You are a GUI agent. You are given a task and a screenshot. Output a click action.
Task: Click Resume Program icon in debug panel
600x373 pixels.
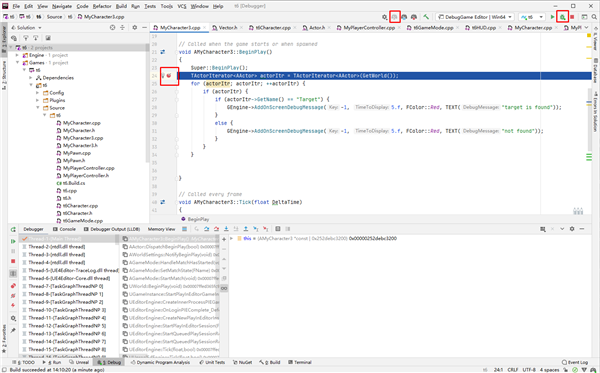pyautogui.click(x=13, y=241)
